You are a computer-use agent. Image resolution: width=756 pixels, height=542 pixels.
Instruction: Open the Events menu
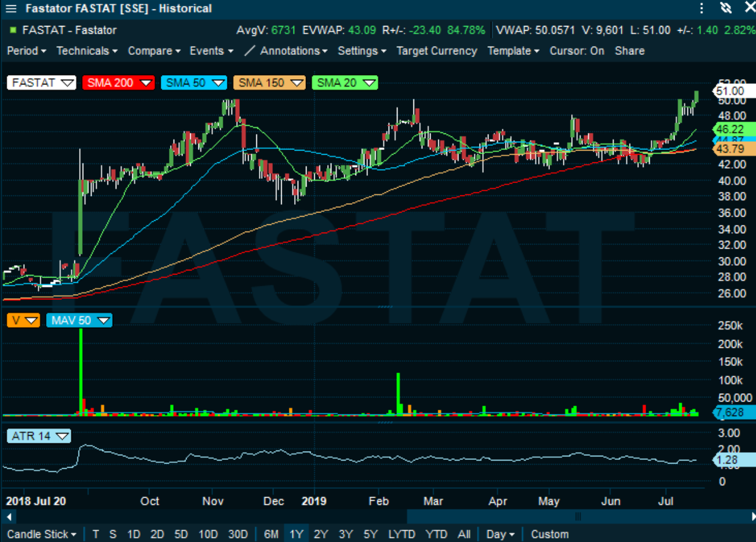pos(211,51)
